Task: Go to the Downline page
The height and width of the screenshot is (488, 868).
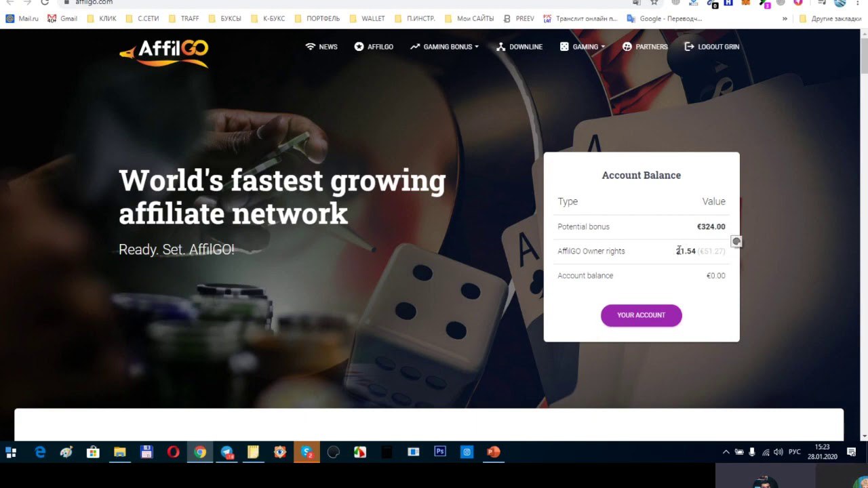Action: pyautogui.click(x=519, y=47)
